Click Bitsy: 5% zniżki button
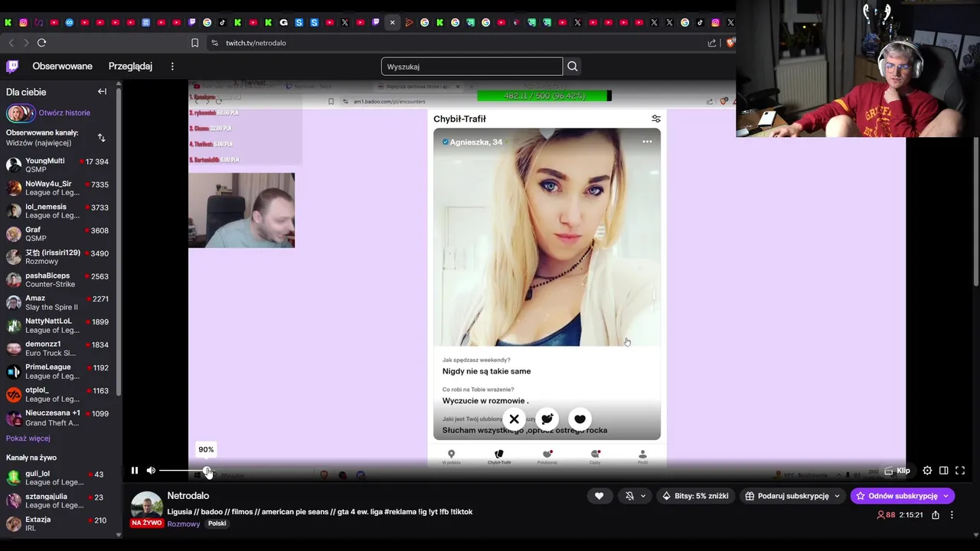The image size is (980, 551). pos(696,496)
